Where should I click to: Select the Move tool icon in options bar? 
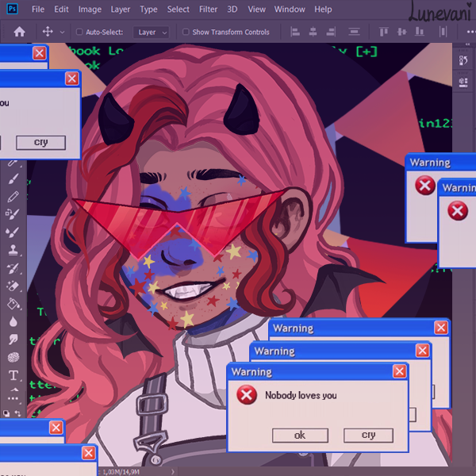coord(48,32)
